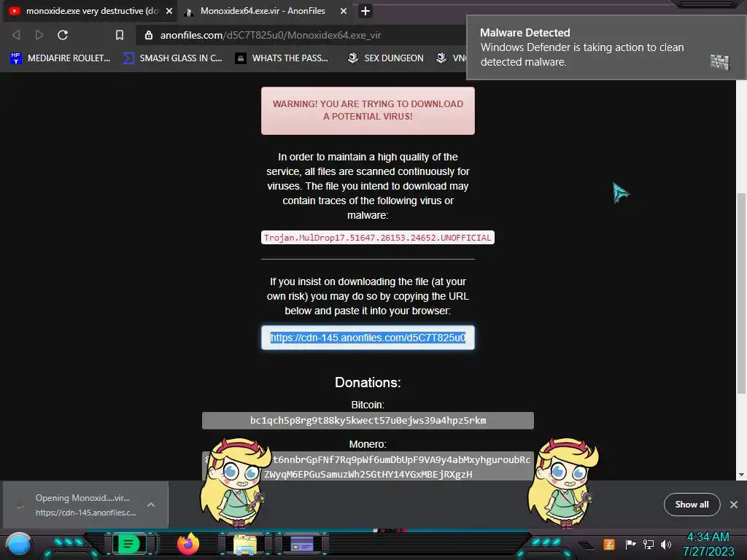Select the cdn-145.anonfiles.com download URL field

point(368,338)
